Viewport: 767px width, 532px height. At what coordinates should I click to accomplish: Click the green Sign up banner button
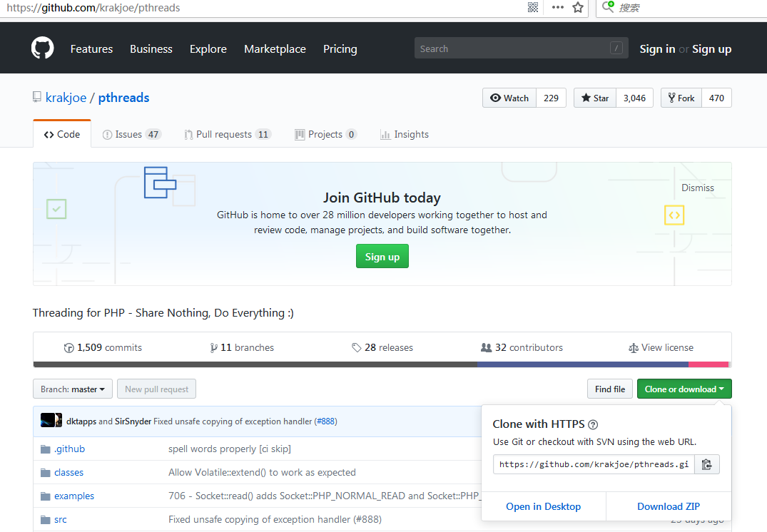click(x=382, y=257)
